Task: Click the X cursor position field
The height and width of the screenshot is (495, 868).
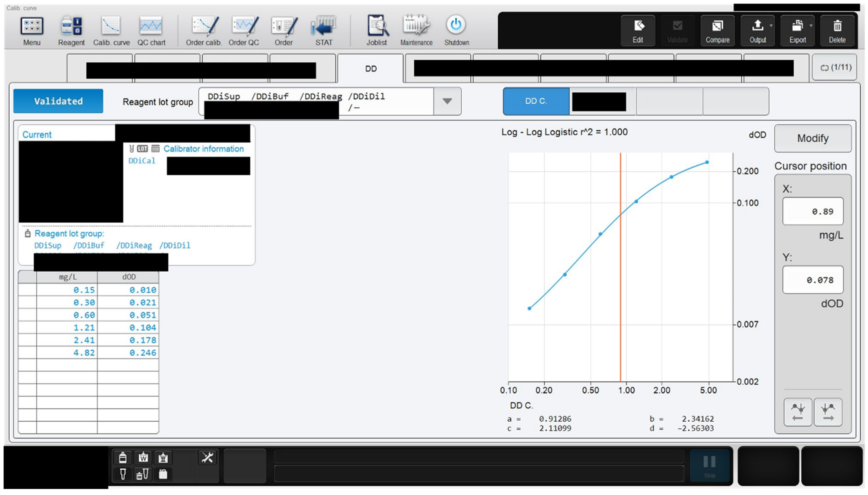Action: click(812, 211)
